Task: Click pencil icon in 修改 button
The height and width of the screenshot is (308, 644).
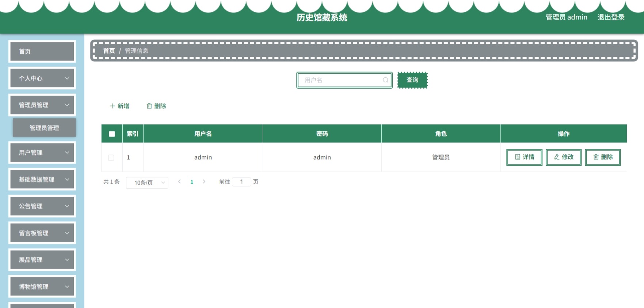Action: pos(557,157)
